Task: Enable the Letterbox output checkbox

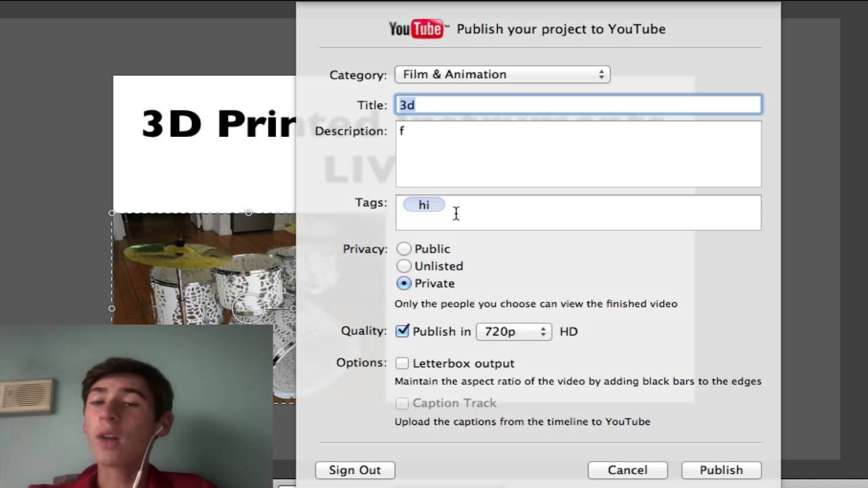Action: 403,363
